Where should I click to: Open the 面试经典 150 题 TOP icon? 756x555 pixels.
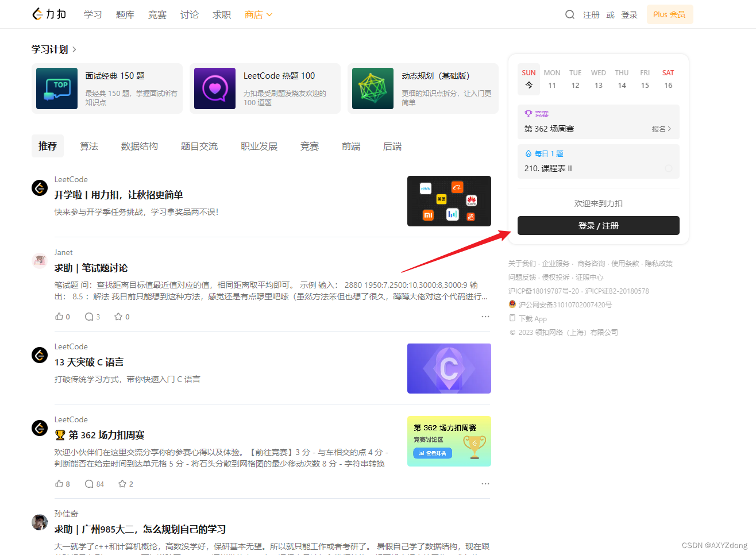(x=57, y=88)
